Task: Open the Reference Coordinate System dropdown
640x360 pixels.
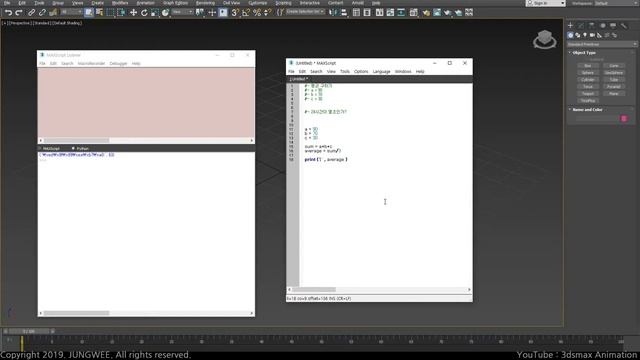Action: (x=182, y=13)
